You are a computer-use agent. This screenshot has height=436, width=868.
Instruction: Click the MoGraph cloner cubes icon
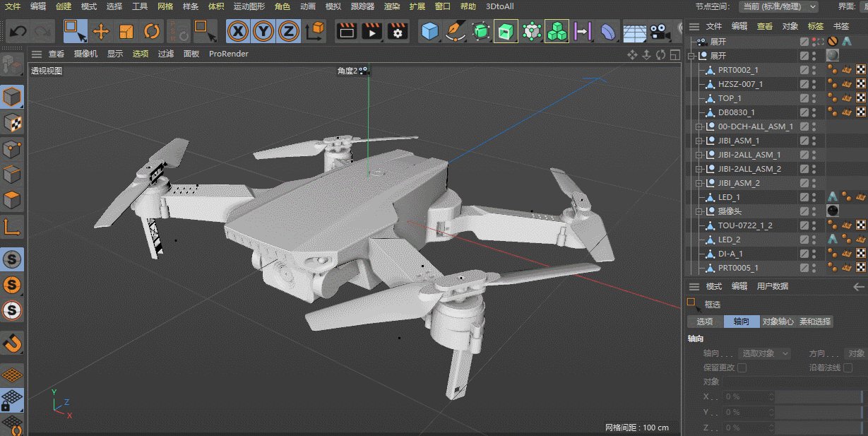(x=557, y=31)
